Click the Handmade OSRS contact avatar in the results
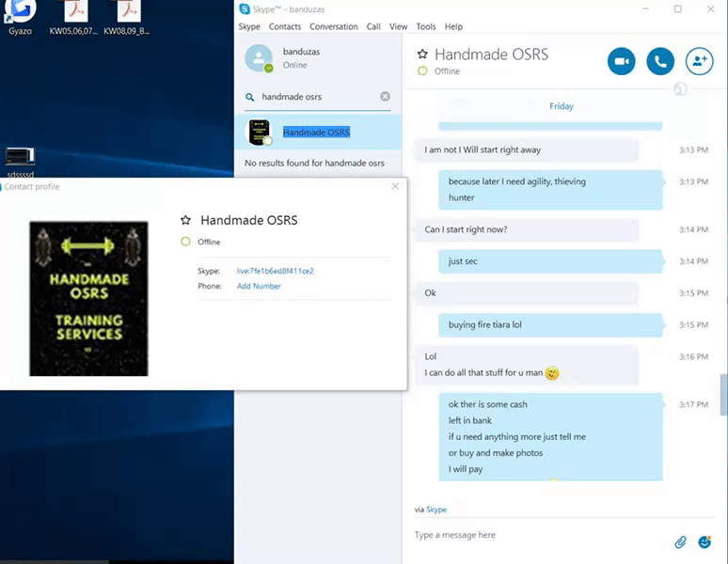Image resolution: width=728 pixels, height=564 pixels. pyautogui.click(x=259, y=133)
